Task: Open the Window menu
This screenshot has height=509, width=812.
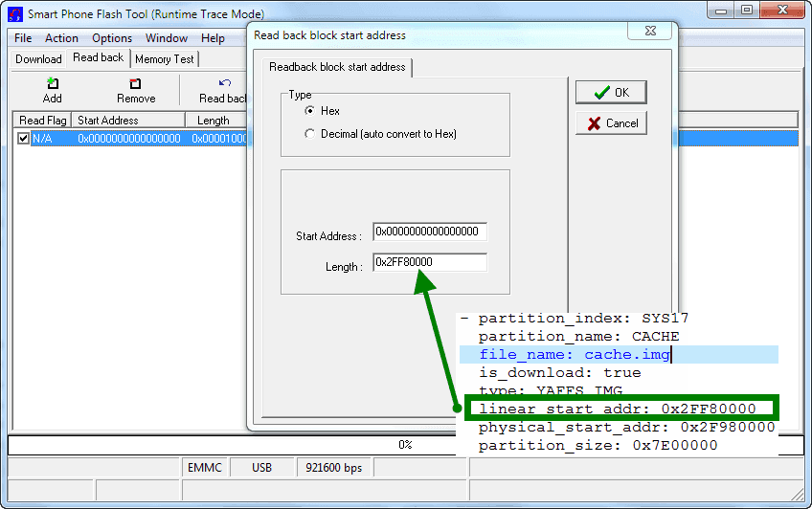Action: 167,38
